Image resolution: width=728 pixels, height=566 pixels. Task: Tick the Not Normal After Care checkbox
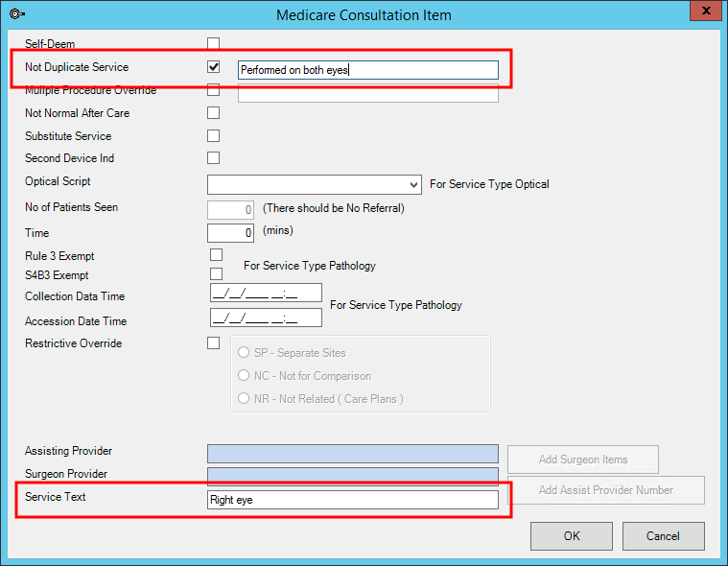tap(214, 113)
